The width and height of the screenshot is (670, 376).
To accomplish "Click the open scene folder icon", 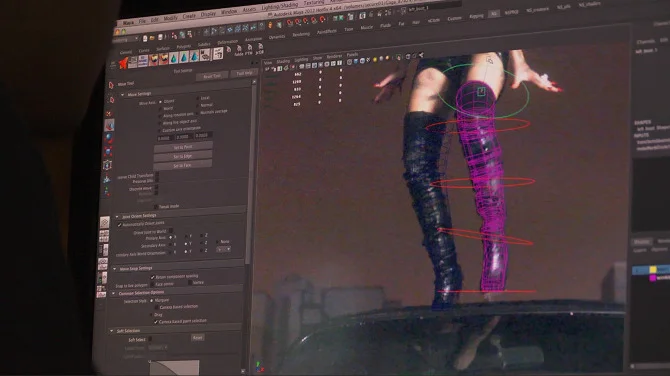I will (152, 38).
